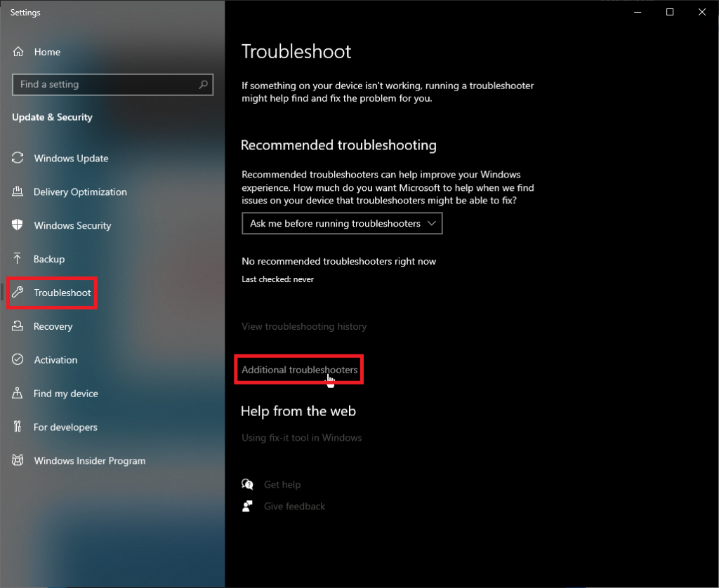Click the Backup arrow icon
The image size is (719, 588).
point(18,259)
